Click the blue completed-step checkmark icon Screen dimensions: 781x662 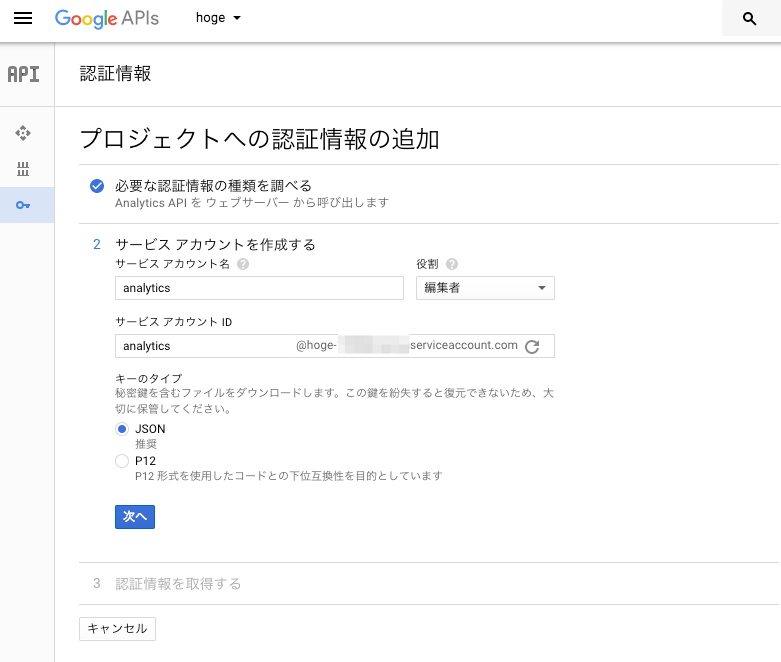tap(97, 186)
